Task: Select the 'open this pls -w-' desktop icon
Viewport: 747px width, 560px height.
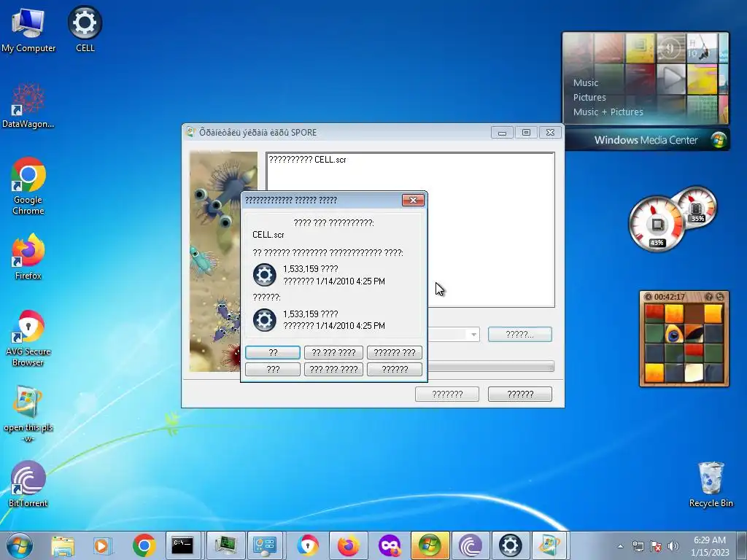Action: [x=28, y=414]
